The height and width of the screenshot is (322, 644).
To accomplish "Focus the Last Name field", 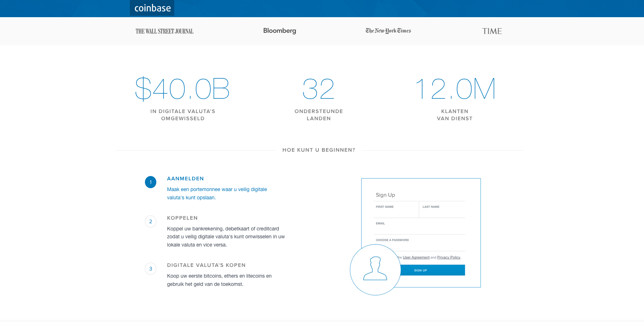I will coord(442,210).
